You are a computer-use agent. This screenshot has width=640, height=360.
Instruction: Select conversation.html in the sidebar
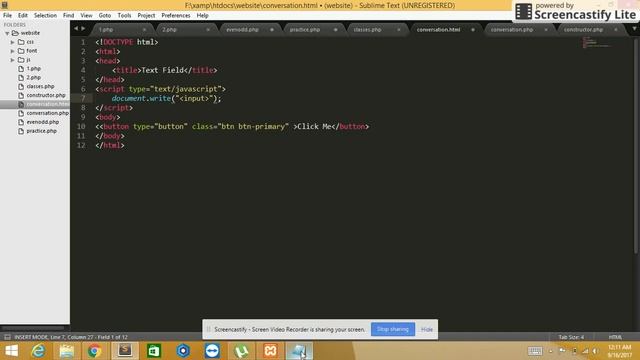[x=35, y=104]
